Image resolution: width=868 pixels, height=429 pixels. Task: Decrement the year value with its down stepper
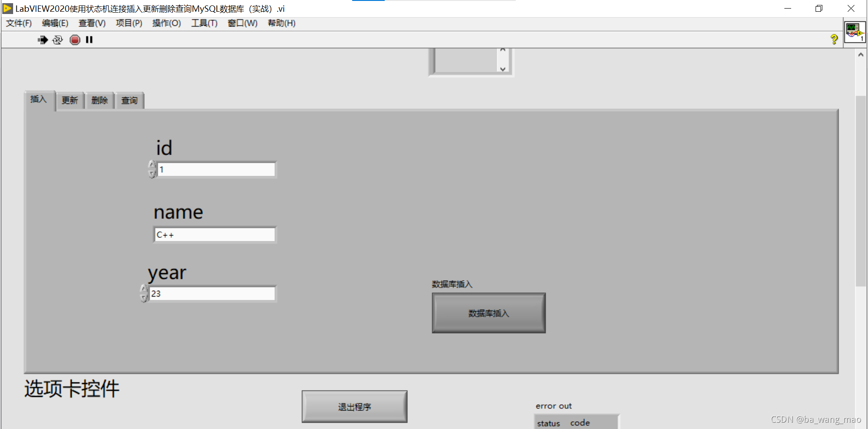(144, 297)
